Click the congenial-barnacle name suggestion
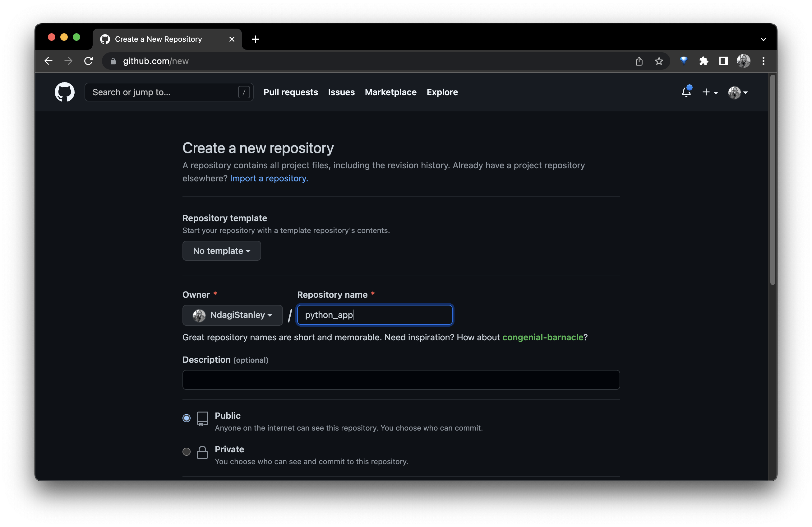812x527 pixels. point(542,337)
